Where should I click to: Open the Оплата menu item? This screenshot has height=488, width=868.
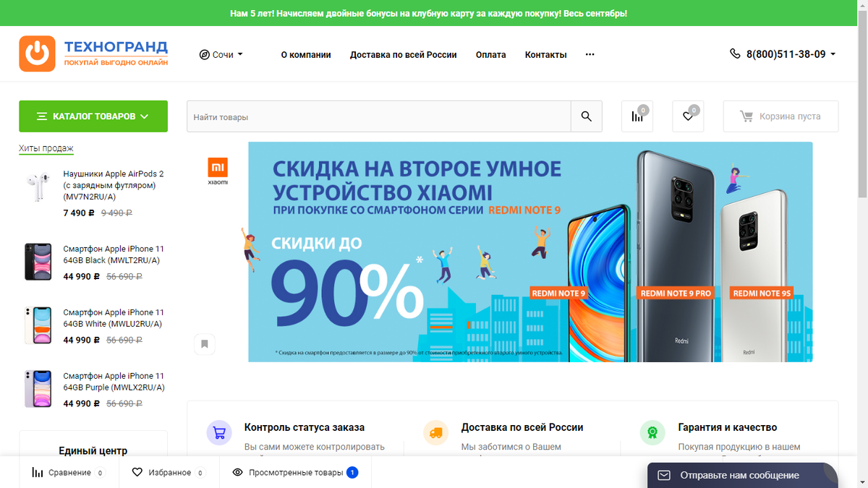coord(491,54)
